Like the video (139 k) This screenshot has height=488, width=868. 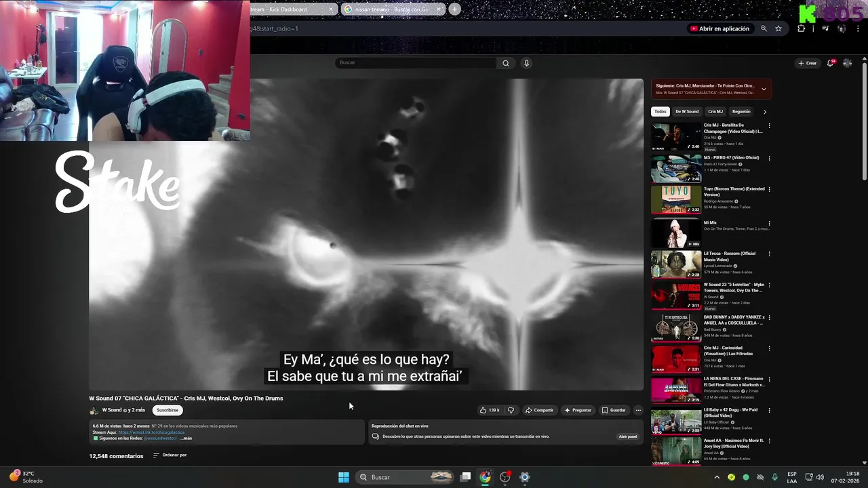(490, 410)
